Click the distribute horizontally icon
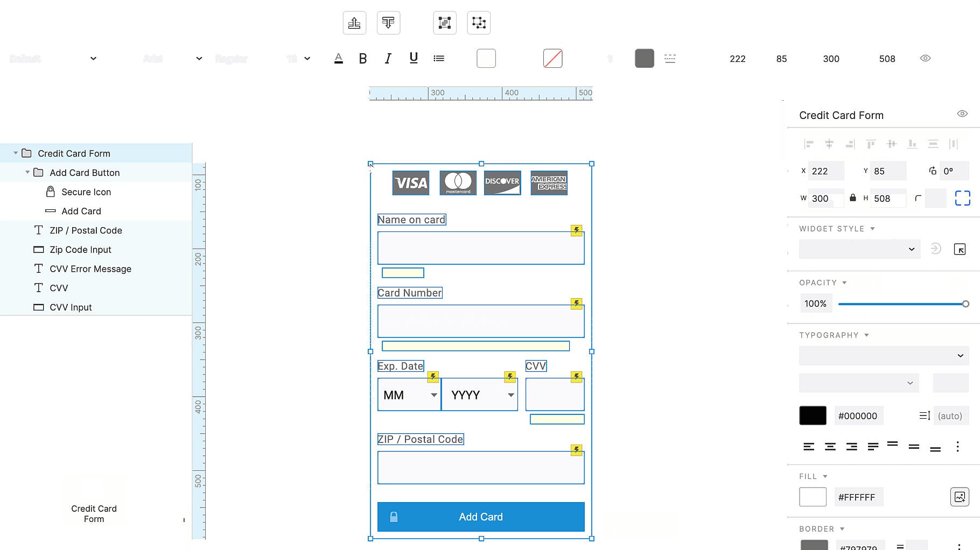Viewport: 980px width, 550px height. point(954,144)
